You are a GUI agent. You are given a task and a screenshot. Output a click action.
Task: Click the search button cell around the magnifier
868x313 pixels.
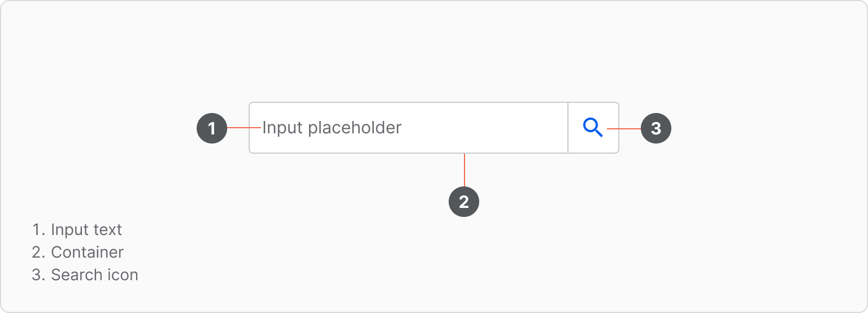click(x=593, y=128)
